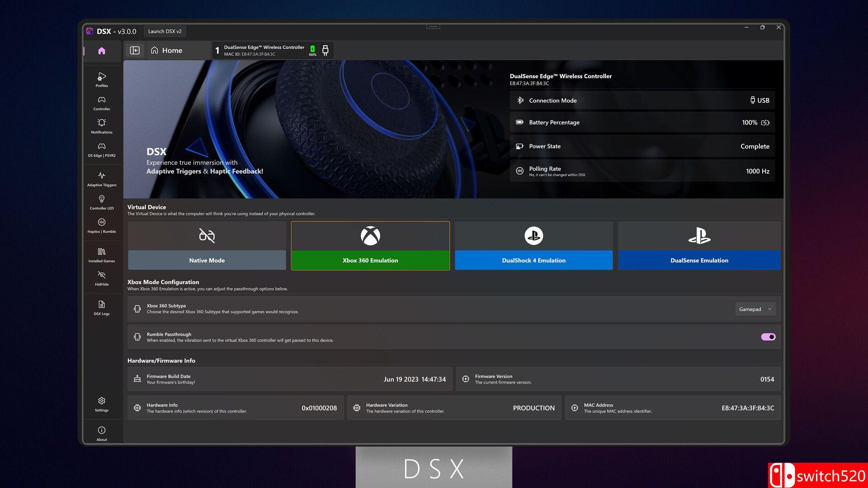Viewport: 868px width, 488px height.
Task: Select DualShock 4 Emulation mode
Action: 533,260
